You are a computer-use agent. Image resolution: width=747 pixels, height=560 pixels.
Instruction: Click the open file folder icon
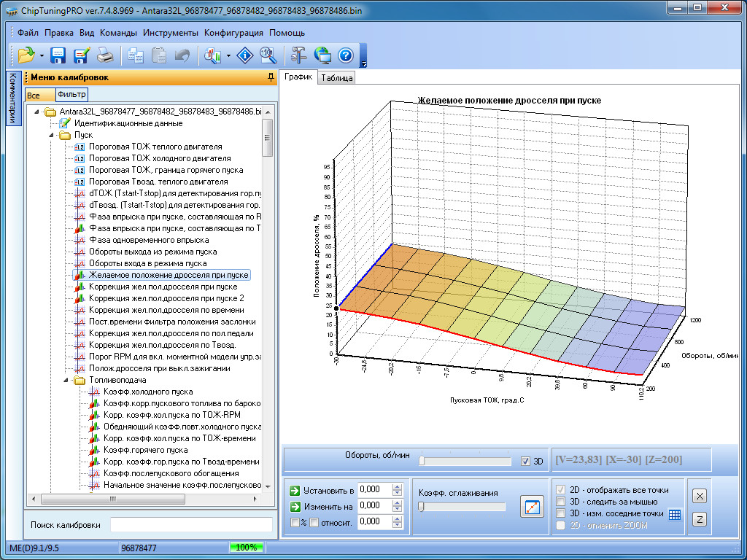pos(26,55)
